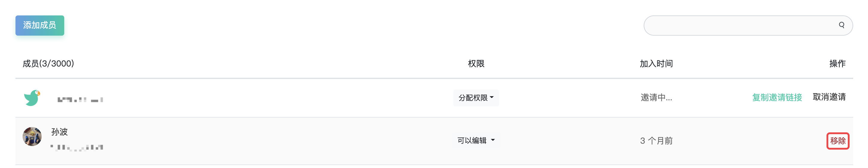The height and width of the screenshot is (168, 868).
Task: Click the blurred email under 孙波
Action: (77, 148)
